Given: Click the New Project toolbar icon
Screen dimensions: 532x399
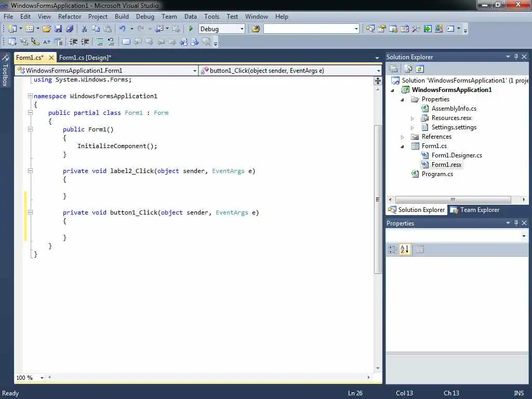Looking at the screenshot, I should tap(12, 29).
